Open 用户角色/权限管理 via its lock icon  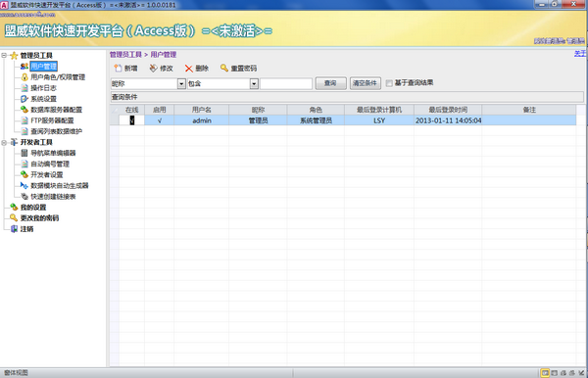[x=24, y=77]
